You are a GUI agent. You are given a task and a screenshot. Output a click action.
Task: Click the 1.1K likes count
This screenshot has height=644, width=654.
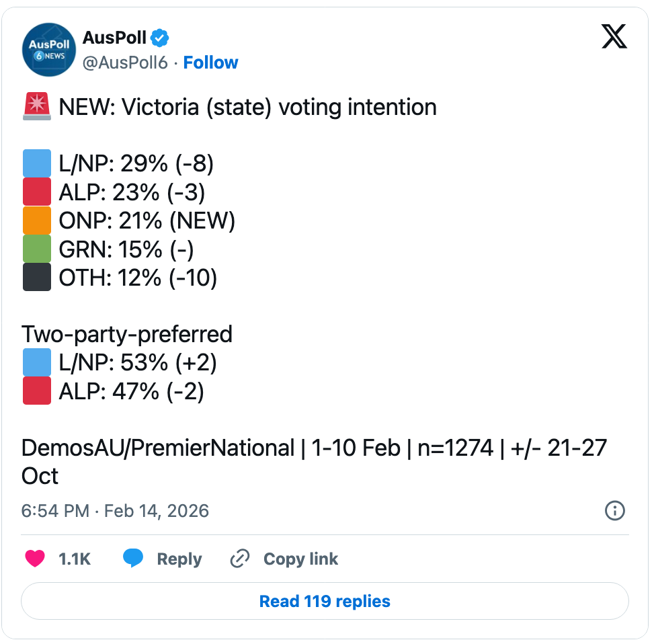(x=75, y=559)
